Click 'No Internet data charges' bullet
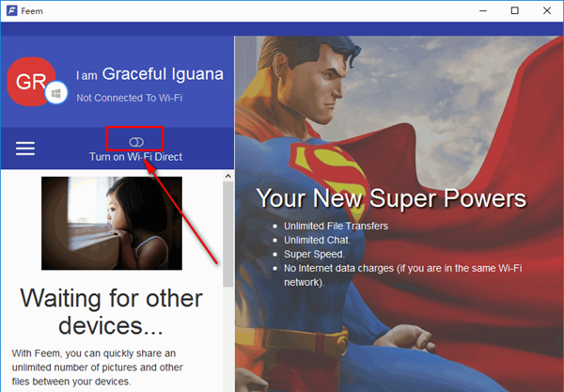 403,275
